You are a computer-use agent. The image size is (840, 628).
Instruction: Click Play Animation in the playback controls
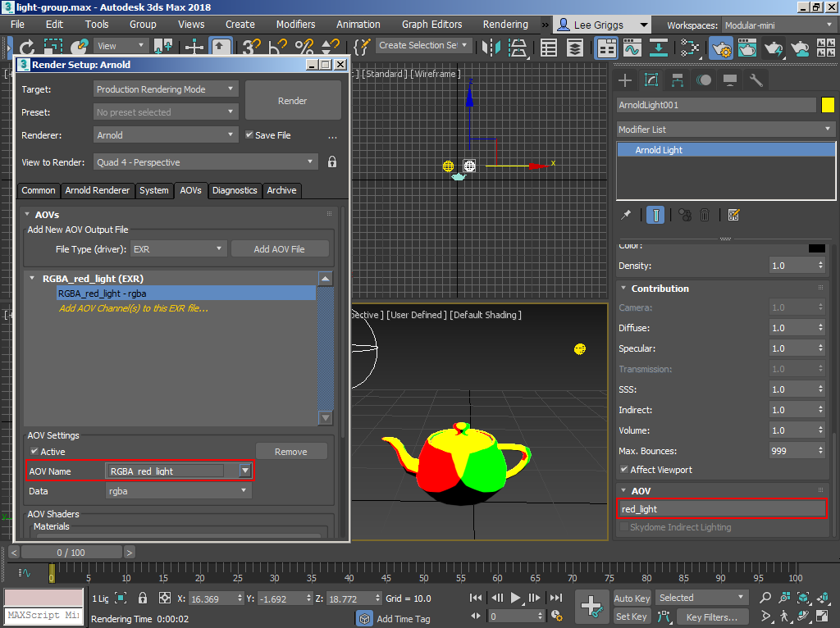tap(515, 597)
